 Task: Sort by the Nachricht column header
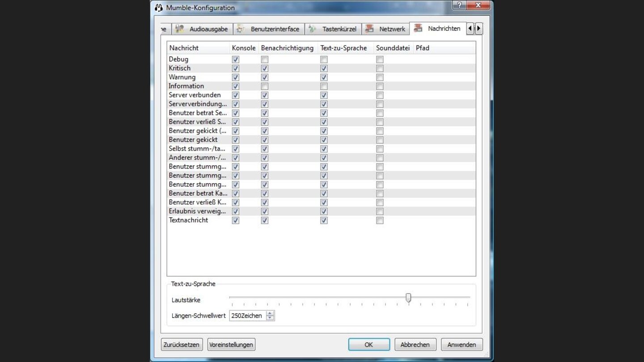[x=198, y=48]
